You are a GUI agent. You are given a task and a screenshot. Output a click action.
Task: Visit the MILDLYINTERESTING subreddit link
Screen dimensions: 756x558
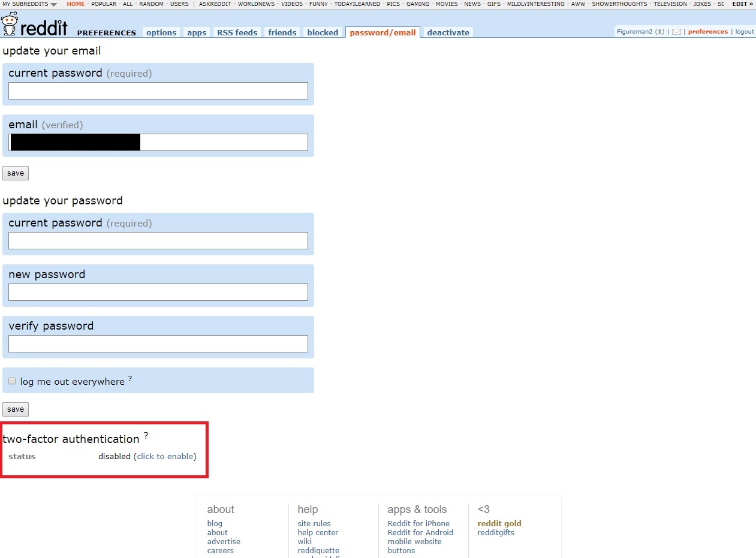[536, 4]
